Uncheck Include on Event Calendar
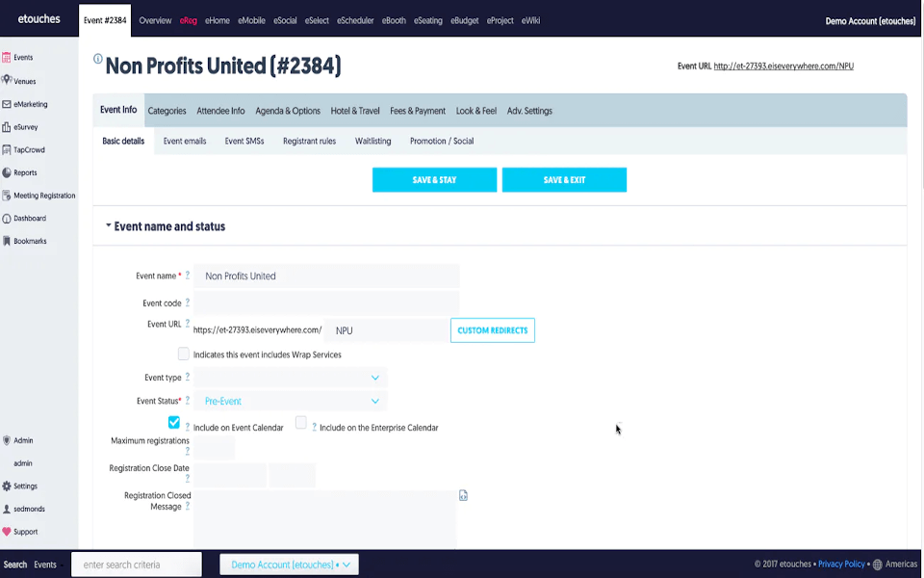Screen dimensions: 924x578 point(174,422)
